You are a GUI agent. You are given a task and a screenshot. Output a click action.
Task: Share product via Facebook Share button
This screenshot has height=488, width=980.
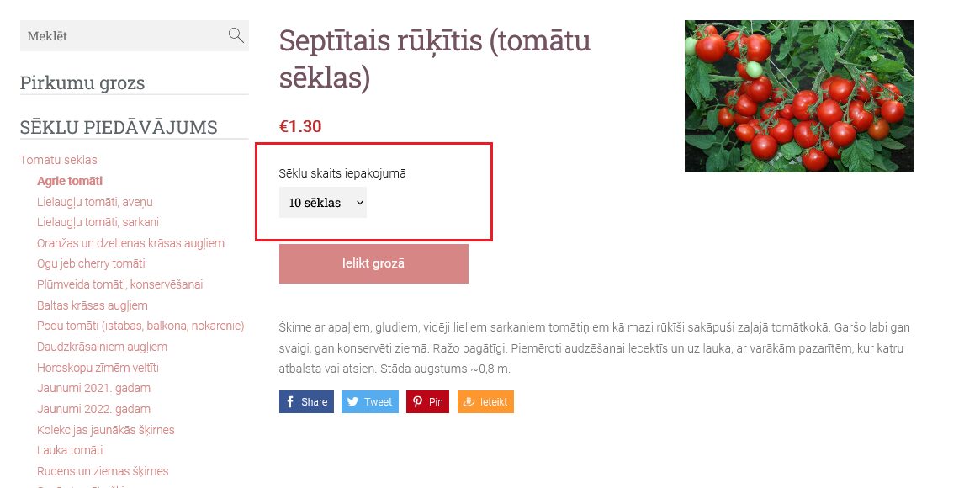pyautogui.click(x=306, y=402)
